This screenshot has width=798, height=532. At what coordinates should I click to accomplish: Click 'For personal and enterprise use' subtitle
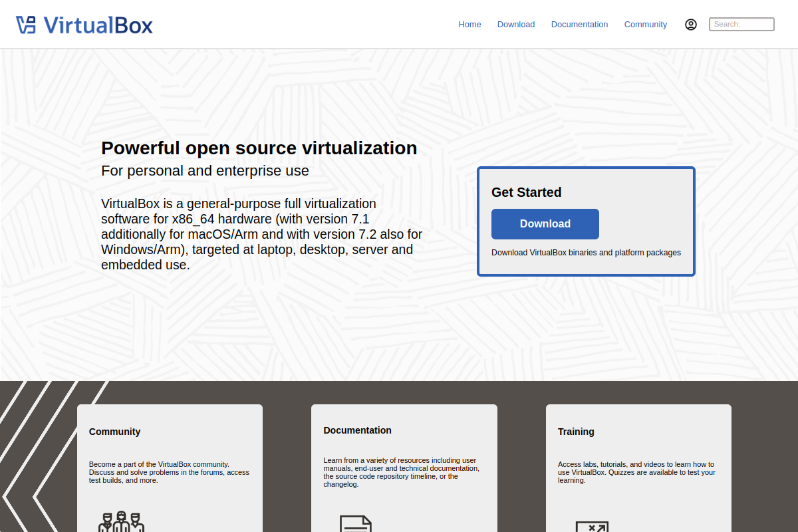[205, 170]
